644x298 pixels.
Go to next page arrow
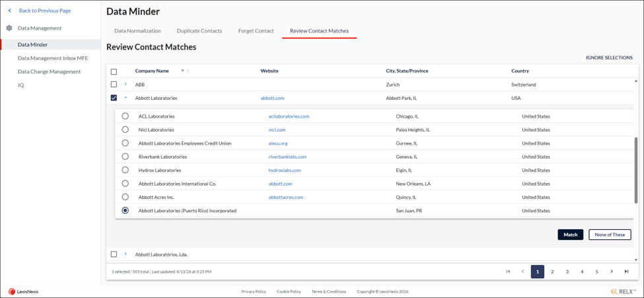click(x=612, y=272)
